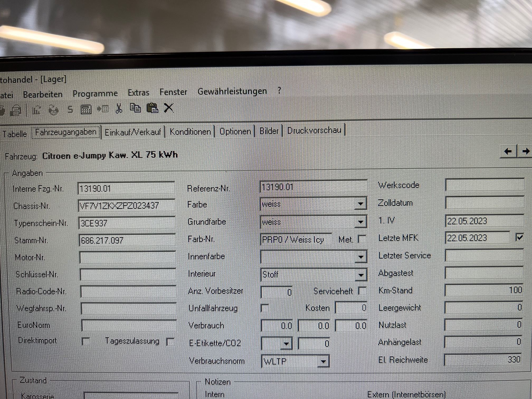This screenshot has height=399, width=532.
Task: Switch to the Einkauf/Verkauf tab
Action: (133, 132)
